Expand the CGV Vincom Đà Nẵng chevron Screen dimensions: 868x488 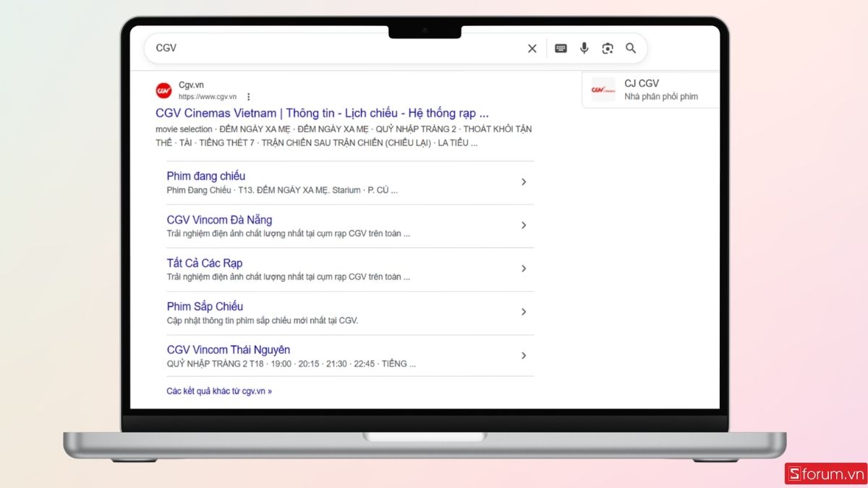524,225
